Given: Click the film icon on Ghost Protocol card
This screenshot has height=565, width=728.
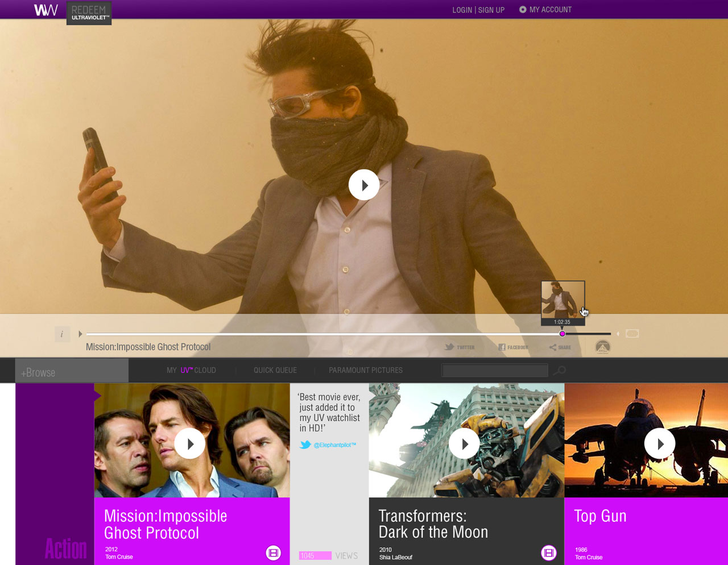Looking at the screenshot, I should [274, 552].
